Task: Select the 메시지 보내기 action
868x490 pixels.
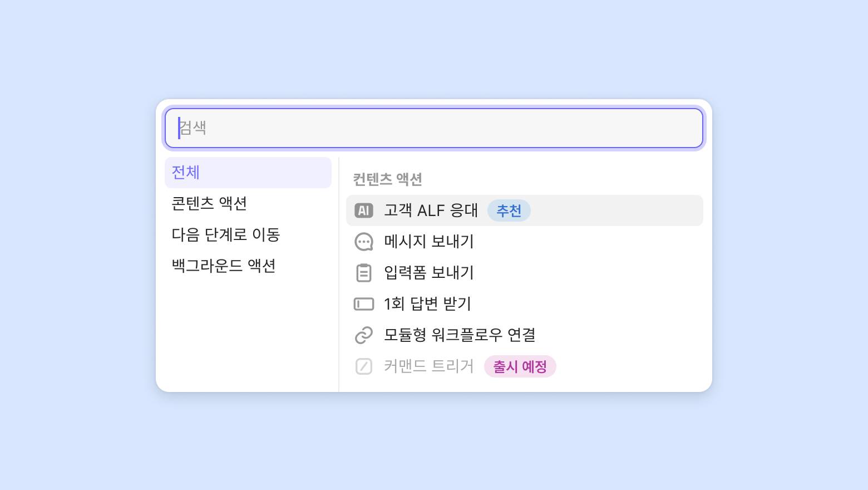Action: coord(429,242)
